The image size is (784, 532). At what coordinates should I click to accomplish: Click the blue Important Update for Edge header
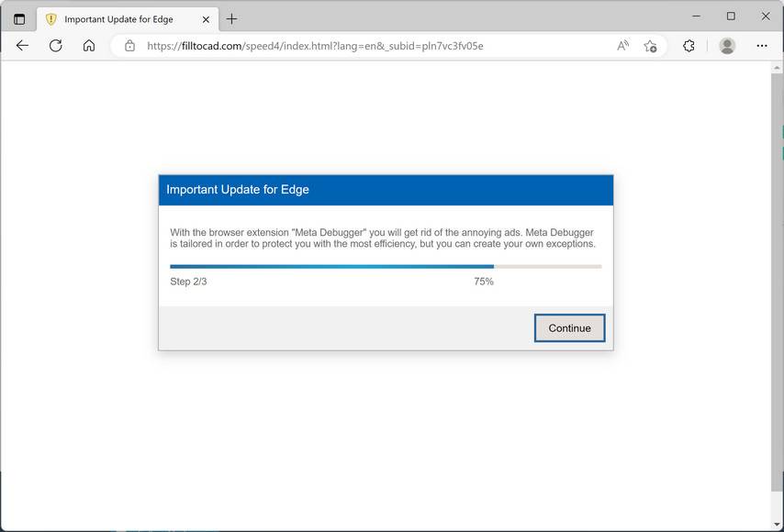tap(386, 190)
